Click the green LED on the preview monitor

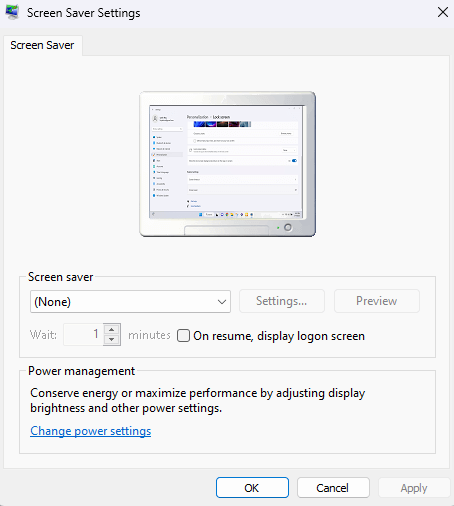click(x=278, y=228)
